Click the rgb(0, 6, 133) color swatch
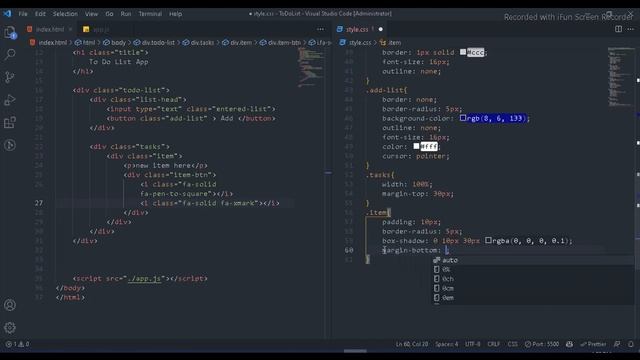640x360 pixels. 463,118
